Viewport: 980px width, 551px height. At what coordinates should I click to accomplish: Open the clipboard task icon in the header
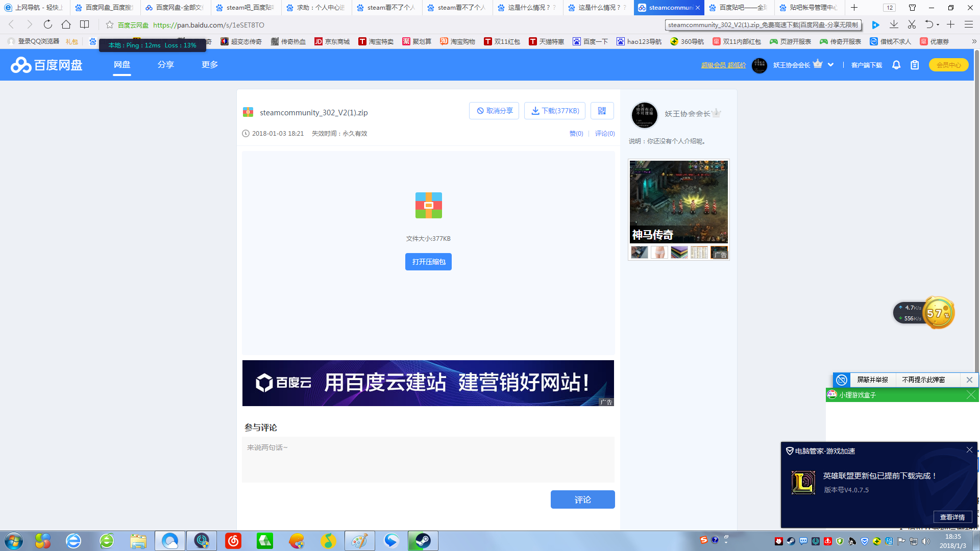point(915,65)
